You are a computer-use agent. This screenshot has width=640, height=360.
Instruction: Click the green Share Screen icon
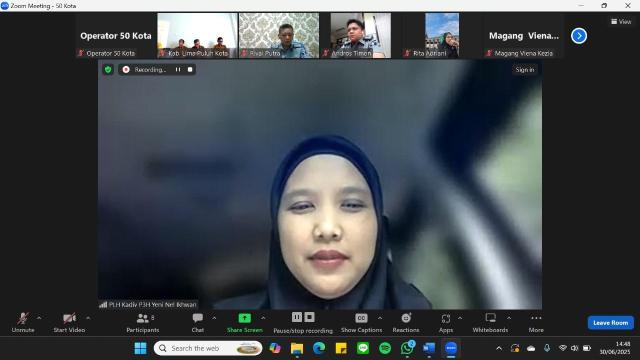coord(244,318)
